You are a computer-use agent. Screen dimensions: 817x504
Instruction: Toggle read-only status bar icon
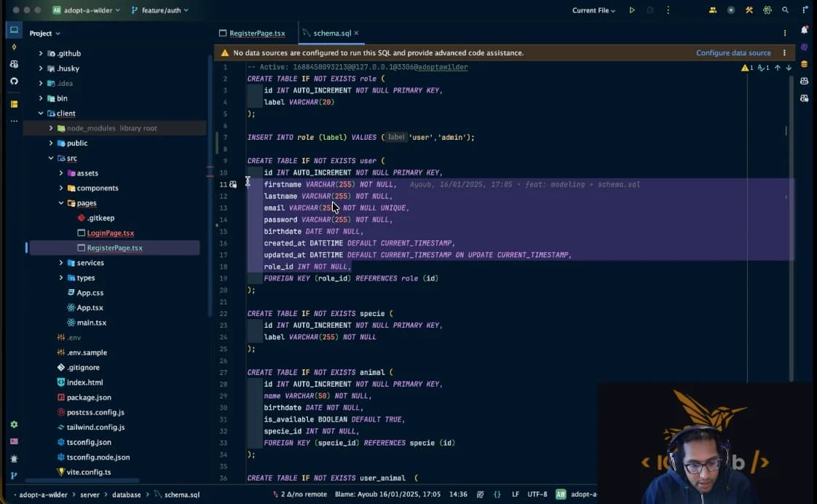tap(480, 494)
